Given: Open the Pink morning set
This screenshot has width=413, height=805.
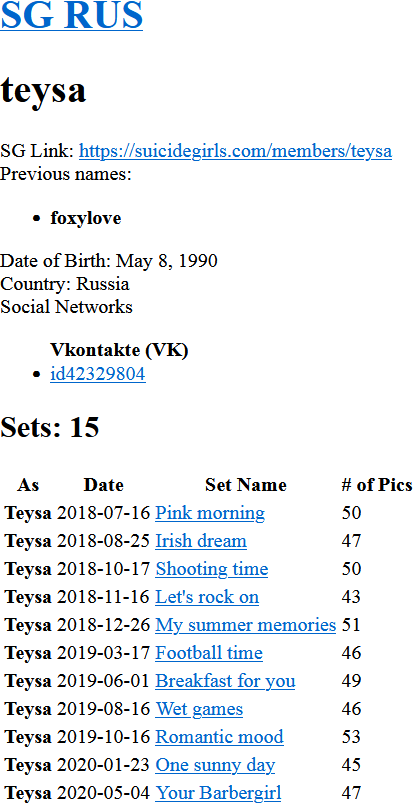Looking at the screenshot, I should [210, 513].
